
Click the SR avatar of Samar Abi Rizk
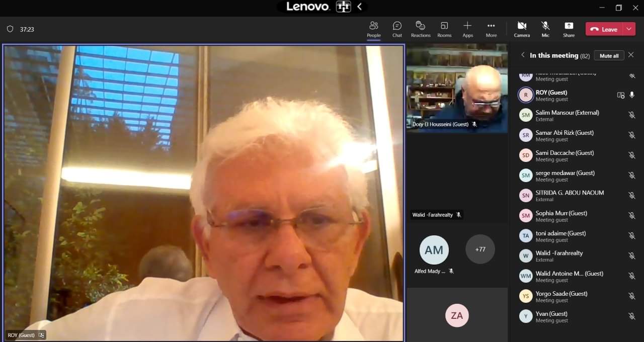point(526,135)
